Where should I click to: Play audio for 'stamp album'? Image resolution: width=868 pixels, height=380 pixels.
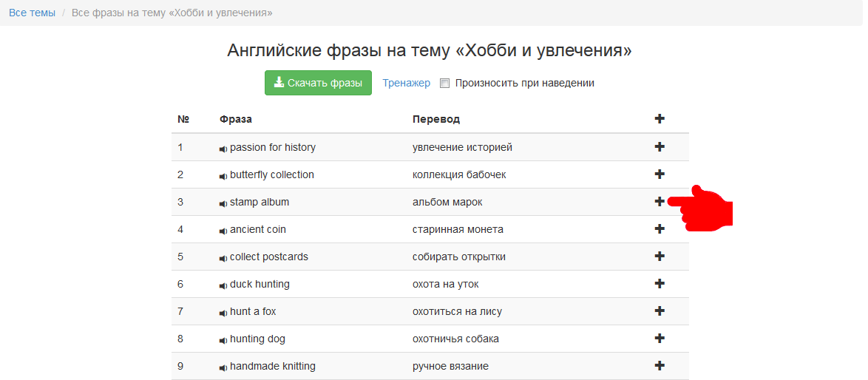coord(223,203)
